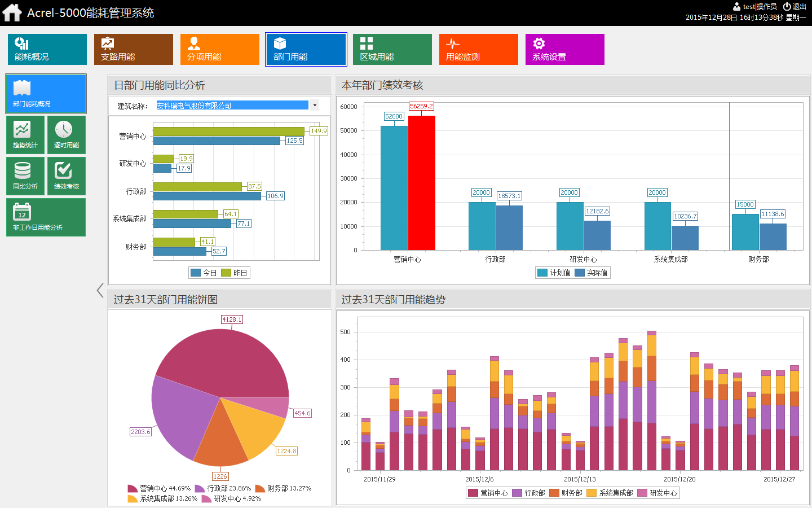This screenshot has width=812, height=508.
Task: Open 系统设置 gear tile
Action: click(565, 50)
